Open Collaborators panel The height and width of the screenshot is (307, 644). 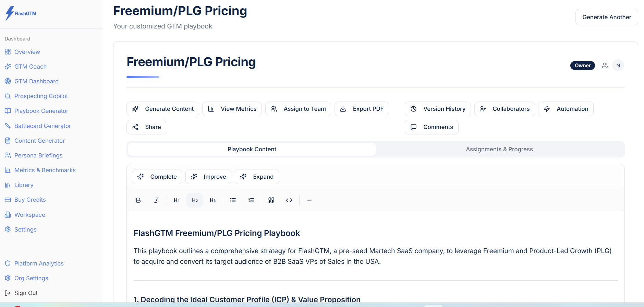point(505,109)
